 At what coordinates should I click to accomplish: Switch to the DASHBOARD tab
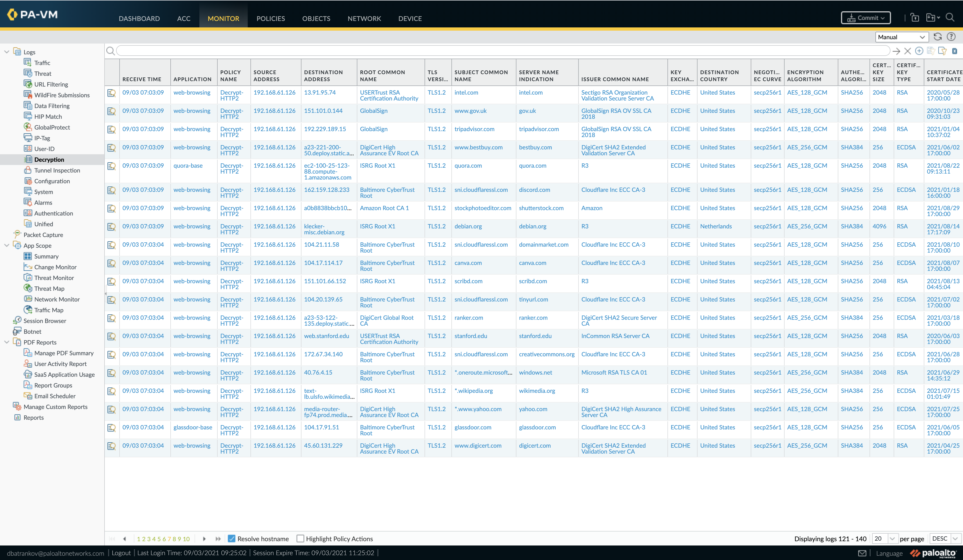pyautogui.click(x=139, y=18)
